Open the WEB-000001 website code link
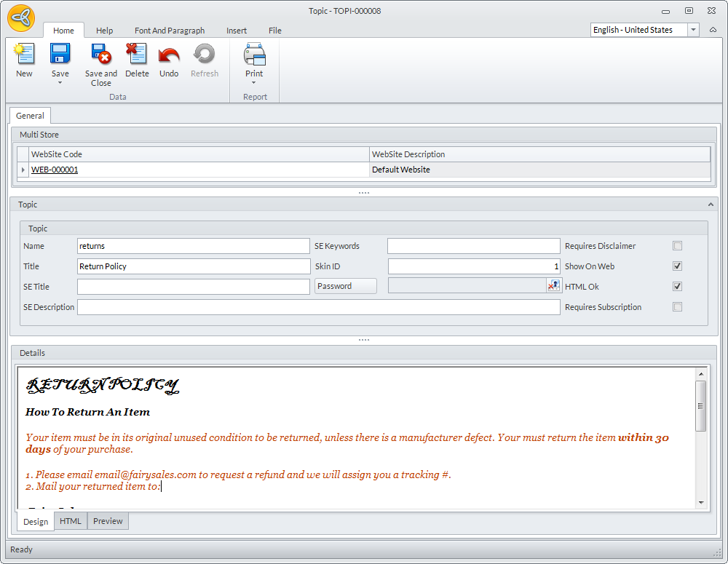 pos(55,170)
